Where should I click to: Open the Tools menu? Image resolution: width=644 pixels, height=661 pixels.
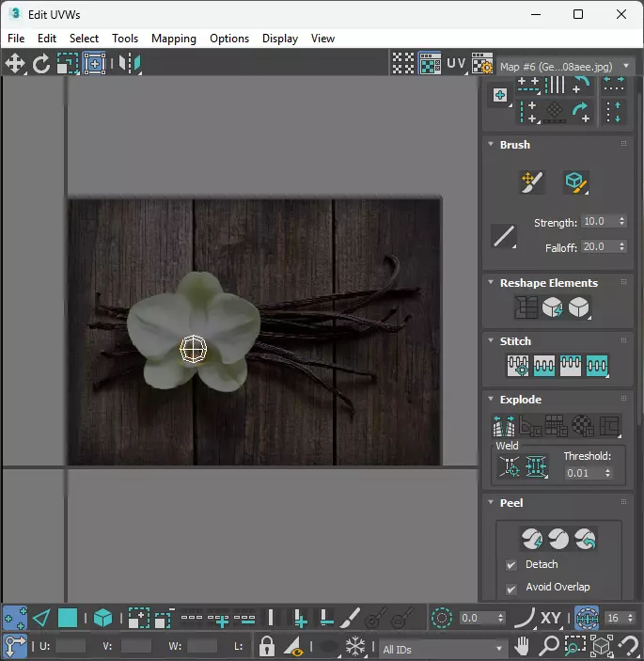coord(125,39)
